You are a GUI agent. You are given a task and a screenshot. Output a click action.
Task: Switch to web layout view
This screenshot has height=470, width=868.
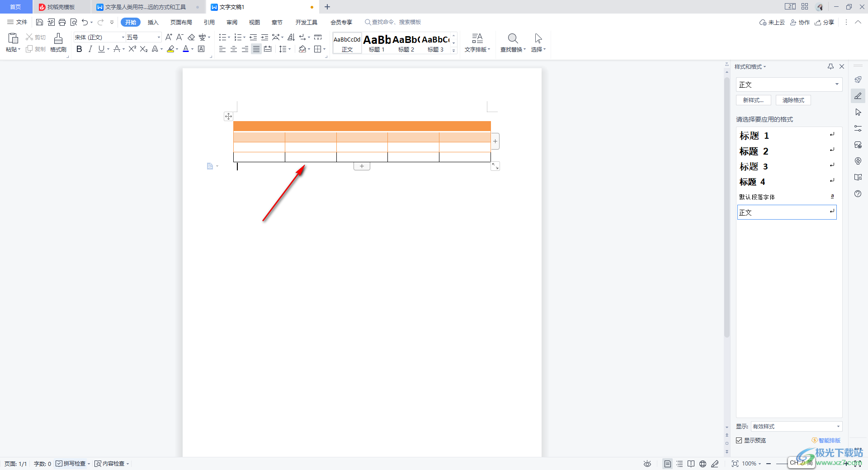point(703,464)
